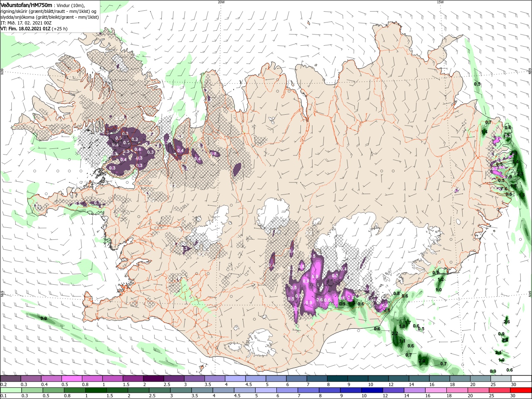Click the snow scale swatch starting at 0.4
The height and width of the screenshot is (399, 532).
(51, 379)
